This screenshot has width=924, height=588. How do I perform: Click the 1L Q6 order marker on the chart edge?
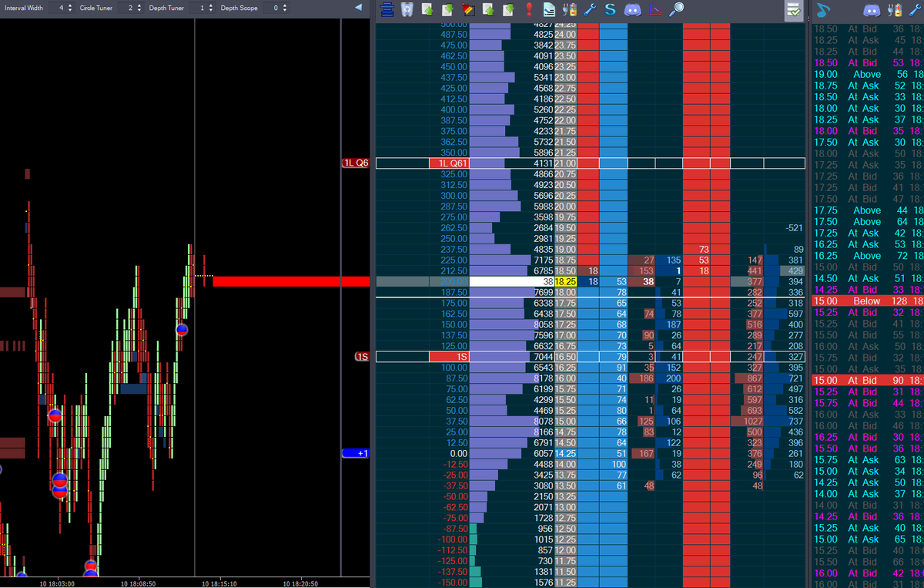pos(356,163)
